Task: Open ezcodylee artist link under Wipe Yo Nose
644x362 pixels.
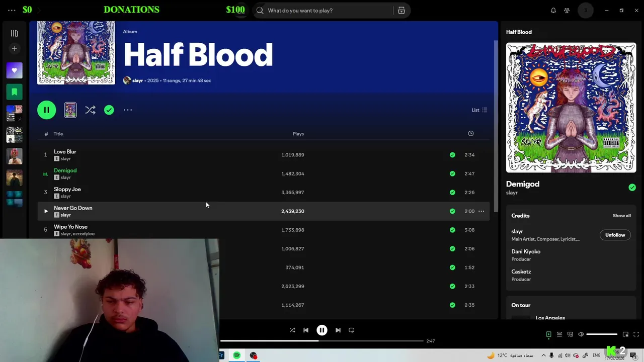Action: click(x=84, y=234)
